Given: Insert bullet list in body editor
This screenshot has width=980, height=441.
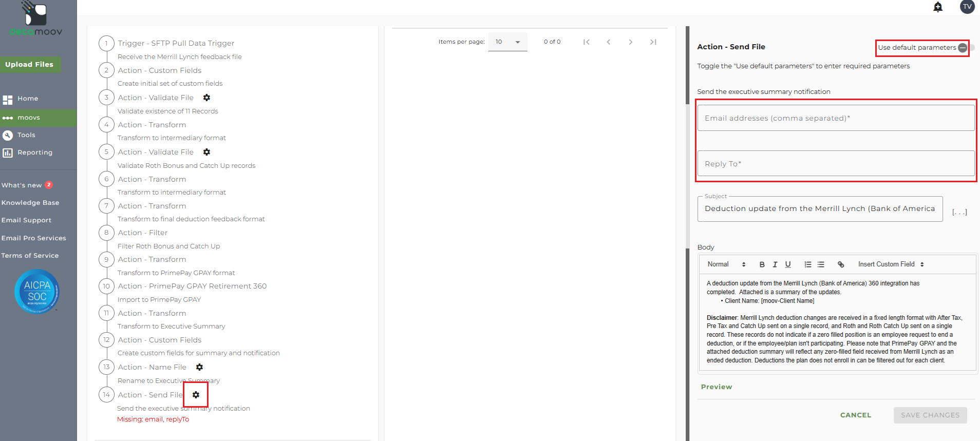Looking at the screenshot, I should [821, 264].
